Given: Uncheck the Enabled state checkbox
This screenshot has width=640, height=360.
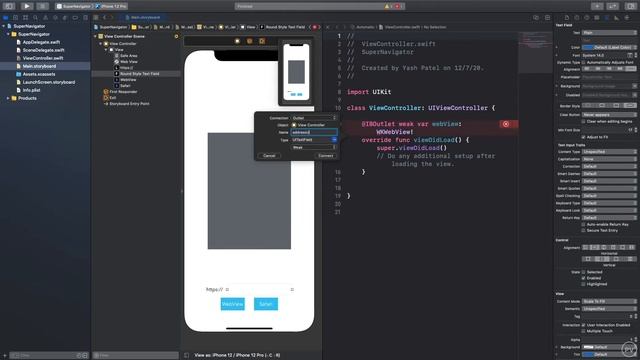Looking at the screenshot, I should coord(583,278).
